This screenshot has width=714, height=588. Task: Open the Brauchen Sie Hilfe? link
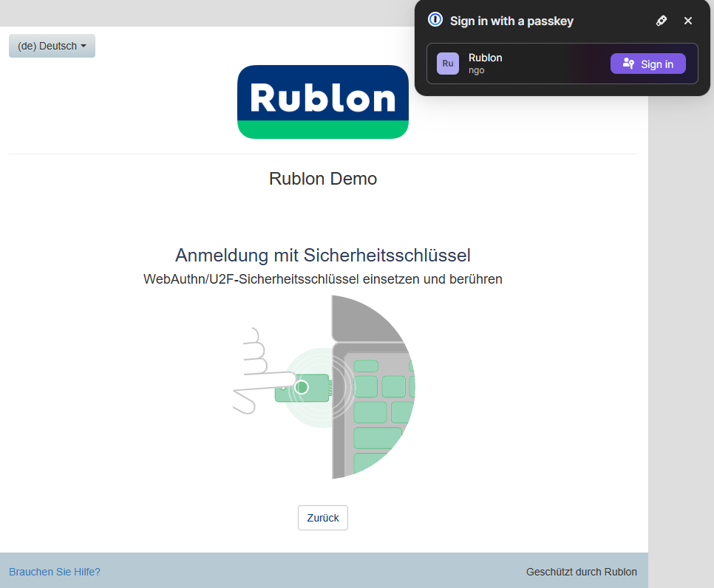[55, 572]
